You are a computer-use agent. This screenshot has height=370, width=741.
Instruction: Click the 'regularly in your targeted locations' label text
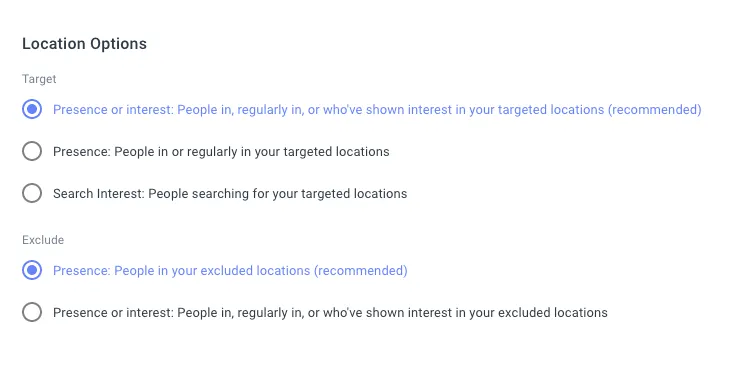[x=288, y=152]
